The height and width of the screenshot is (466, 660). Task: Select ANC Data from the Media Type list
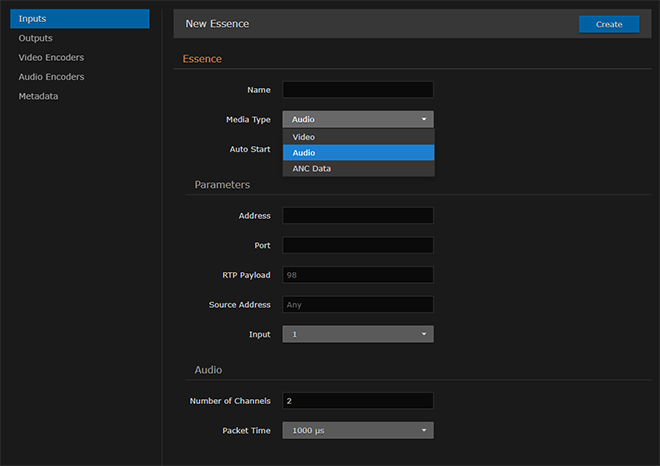click(358, 169)
